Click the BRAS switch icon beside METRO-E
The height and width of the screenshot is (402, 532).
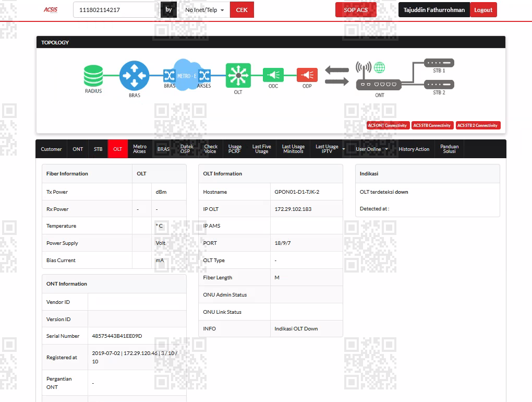click(x=170, y=75)
